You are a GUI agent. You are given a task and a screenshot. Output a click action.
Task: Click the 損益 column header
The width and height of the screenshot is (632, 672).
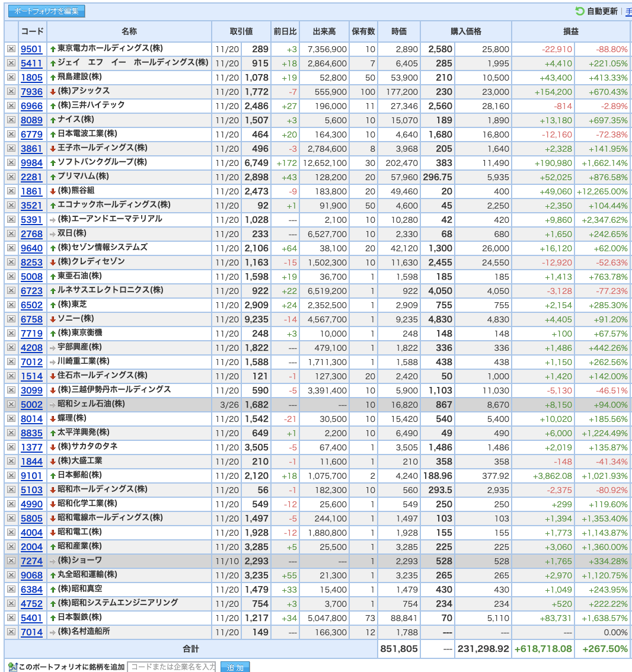tap(571, 31)
